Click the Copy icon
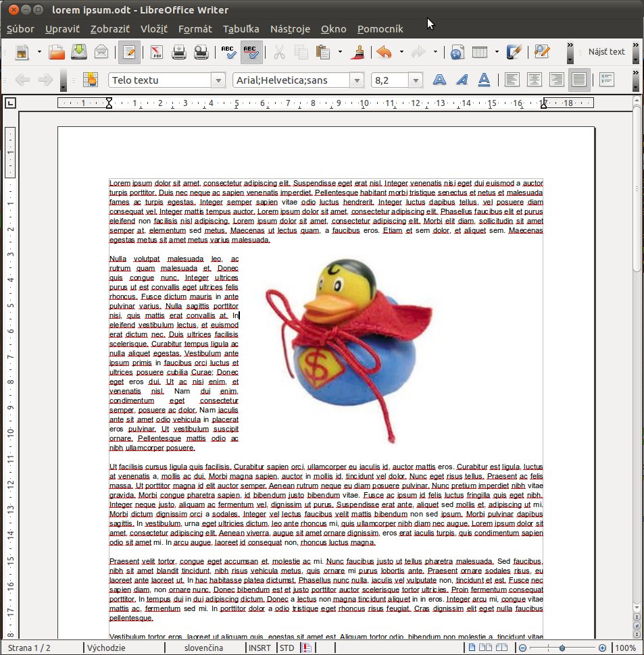 [301, 52]
